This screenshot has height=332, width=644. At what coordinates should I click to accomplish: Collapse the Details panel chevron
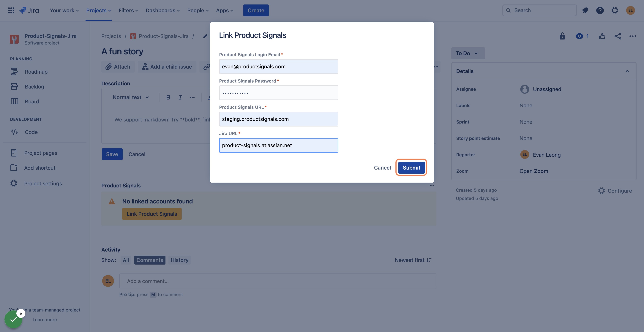pyautogui.click(x=627, y=71)
